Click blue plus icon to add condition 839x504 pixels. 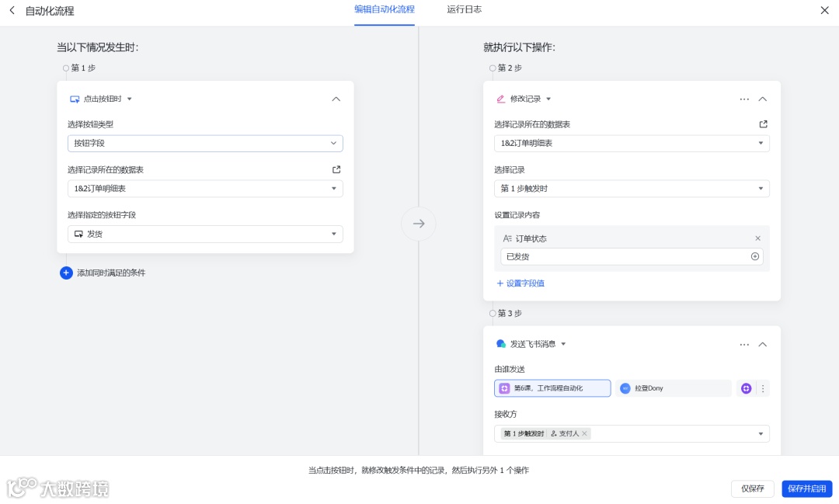click(66, 273)
